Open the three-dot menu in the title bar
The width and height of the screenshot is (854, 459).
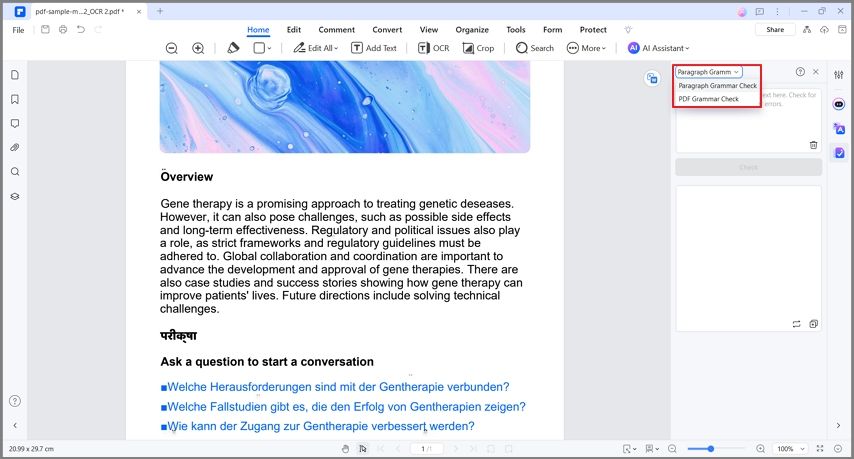777,11
